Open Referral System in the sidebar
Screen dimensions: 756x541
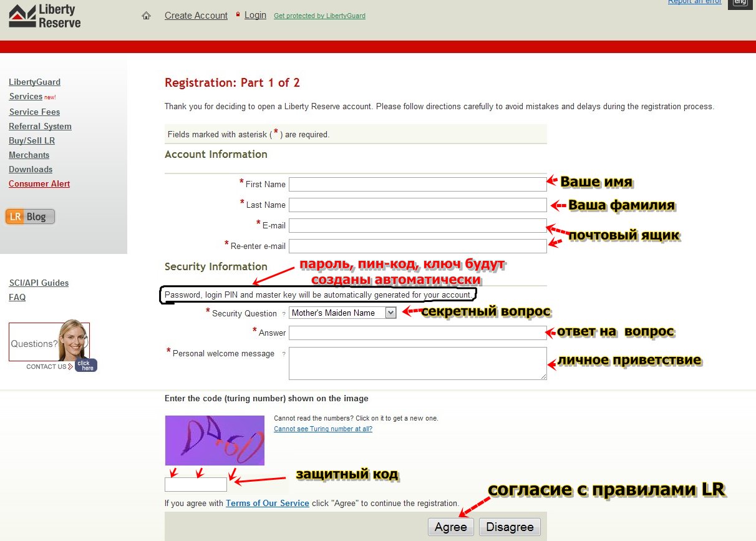pyautogui.click(x=40, y=126)
